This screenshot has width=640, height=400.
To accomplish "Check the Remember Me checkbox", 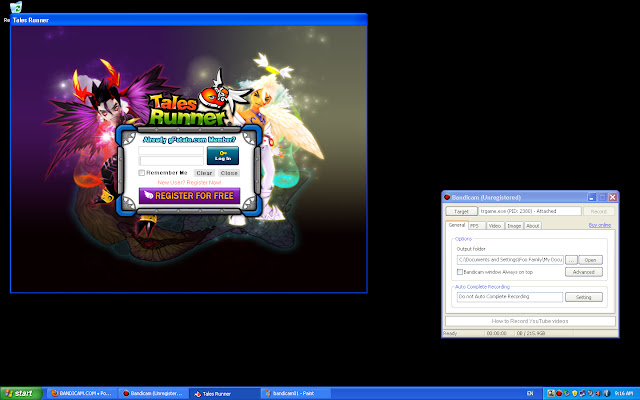I will pyautogui.click(x=142, y=173).
